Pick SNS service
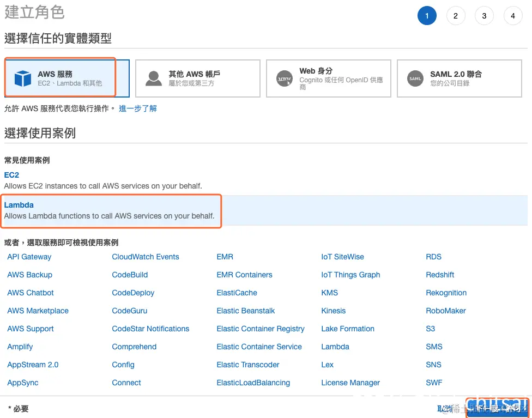The height and width of the screenshot is (418, 532). tap(433, 365)
